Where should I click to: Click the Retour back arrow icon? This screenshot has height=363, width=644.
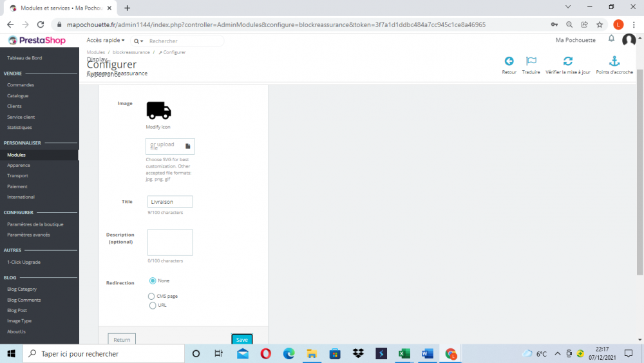tap(509, 61)
